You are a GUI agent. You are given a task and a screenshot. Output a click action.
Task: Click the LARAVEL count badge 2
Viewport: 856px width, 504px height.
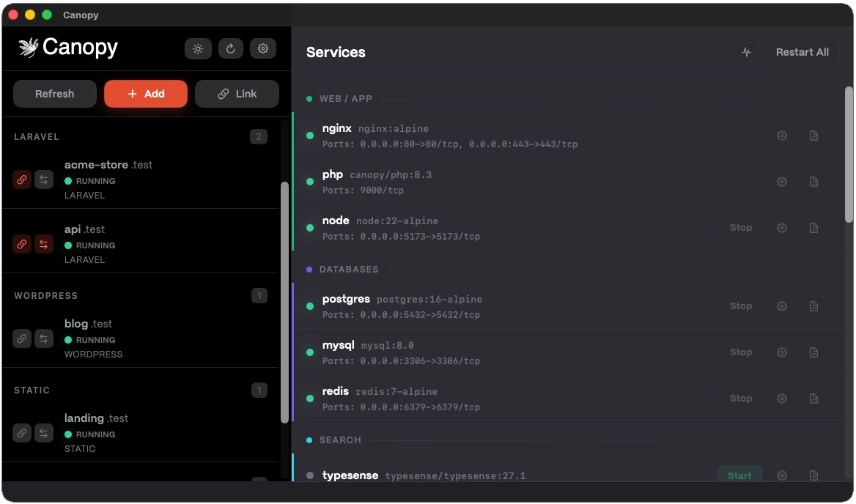(259, 136)
